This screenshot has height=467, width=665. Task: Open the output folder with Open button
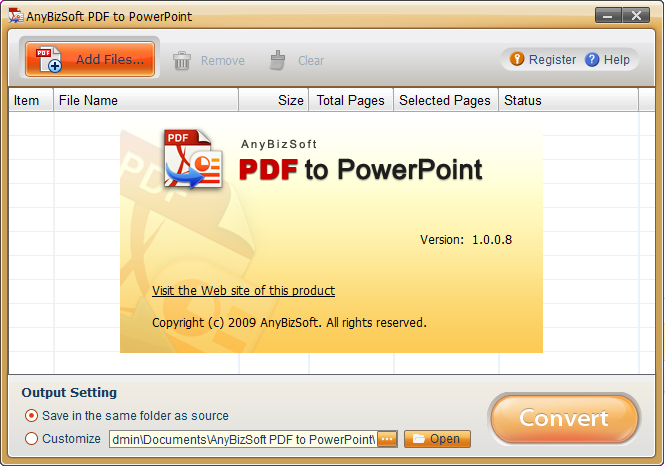437,439
